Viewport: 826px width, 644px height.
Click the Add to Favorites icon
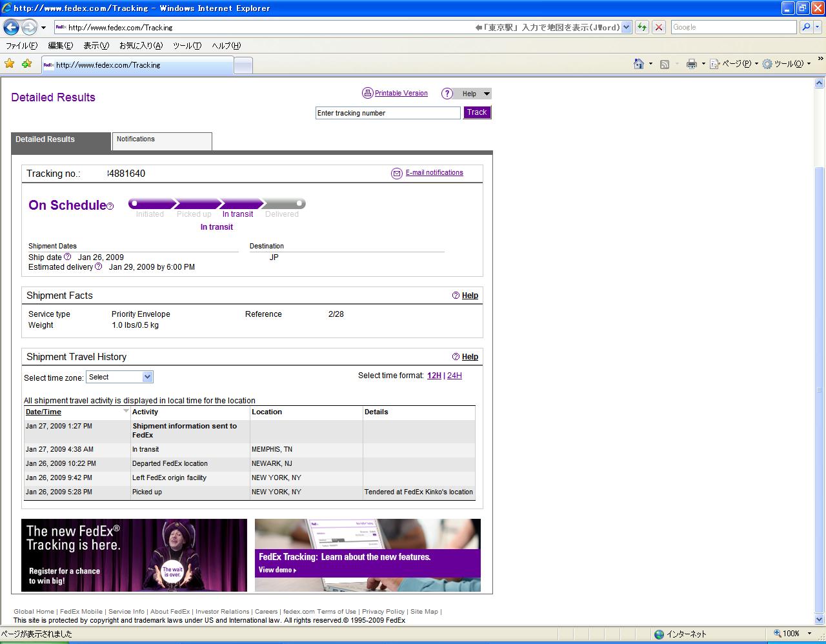[26, 64]
